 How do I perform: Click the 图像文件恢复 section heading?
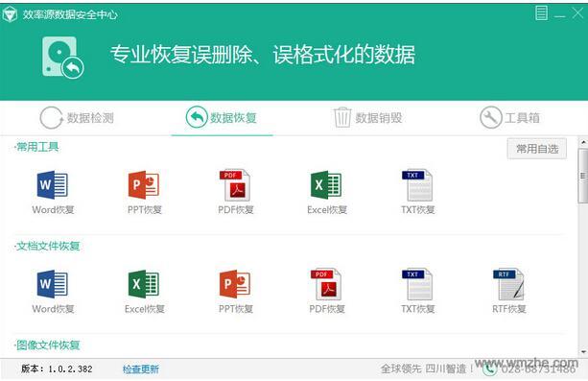[47, 345]
